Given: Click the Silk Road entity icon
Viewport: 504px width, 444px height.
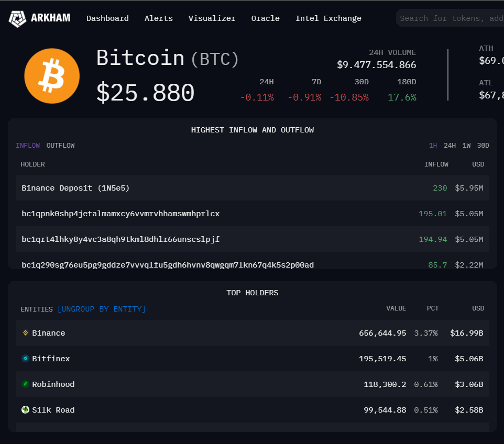Looking at the screenshot, I should click(25, 409).
